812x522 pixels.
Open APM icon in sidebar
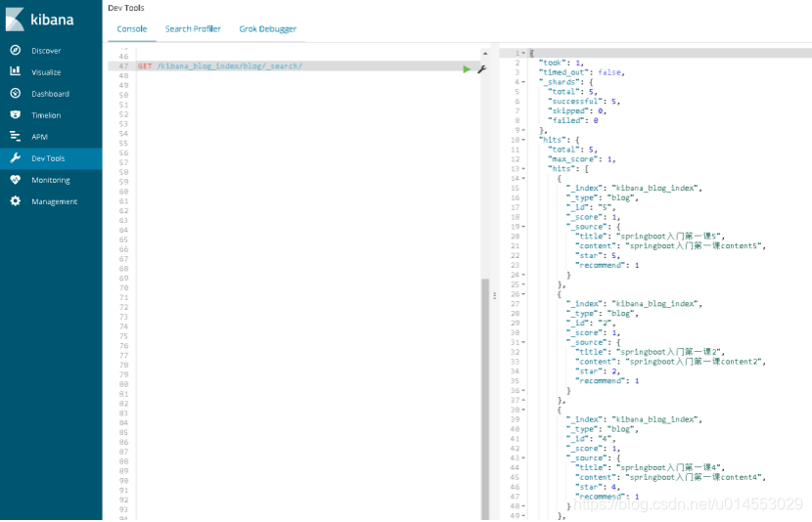[16, 137]
